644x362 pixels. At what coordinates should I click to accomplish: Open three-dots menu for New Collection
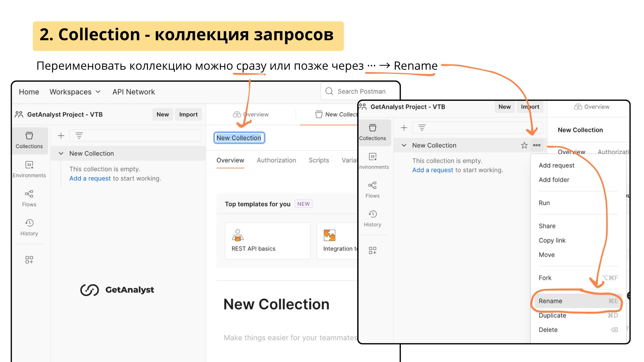point(537,145)
